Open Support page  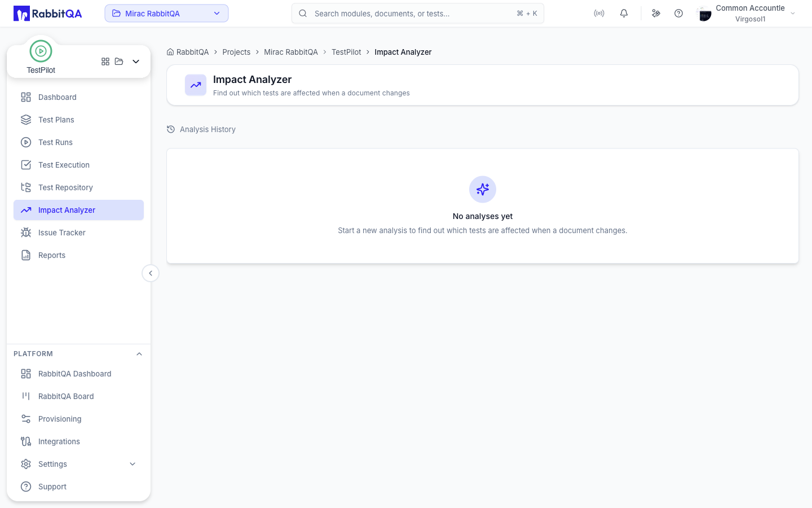pyautogui.click(x=78, y=487)
